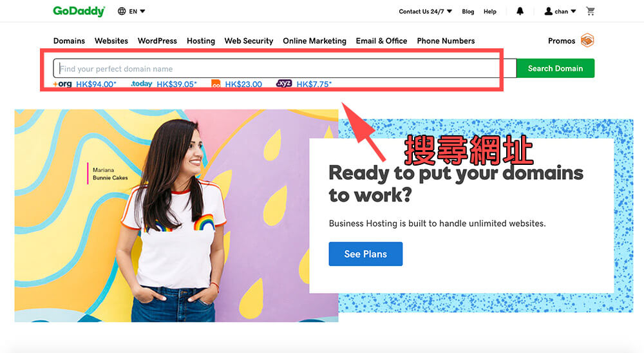Image resolution: width=644 pixels, height=353 pixels.
Task: Click the Mariana Bunnie Cakes caption
Action: 110,174
